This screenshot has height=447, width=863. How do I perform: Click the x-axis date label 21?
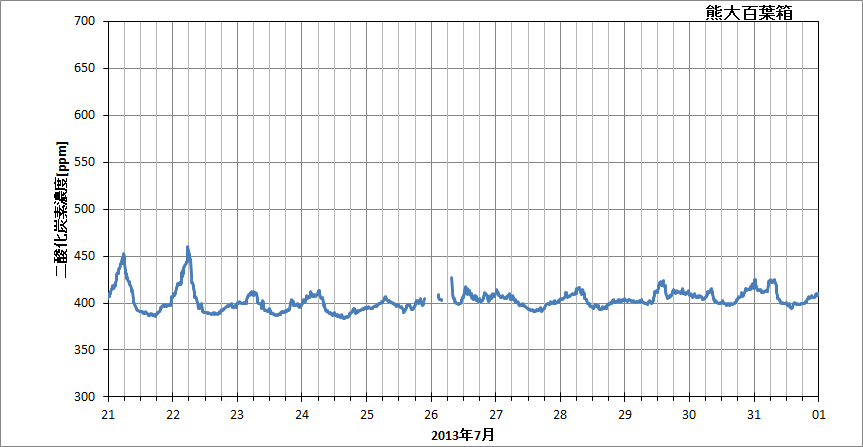[108, 414]
